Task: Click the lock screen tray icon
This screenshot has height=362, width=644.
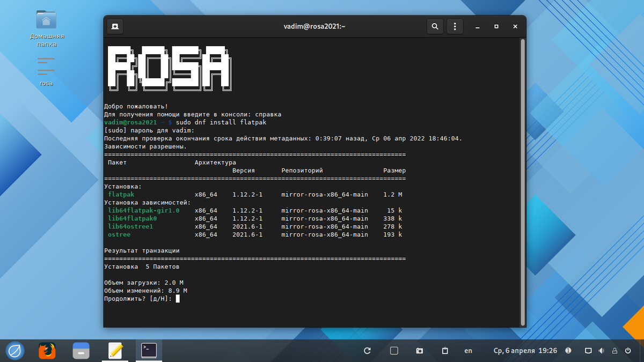Action: coord(615,351)
